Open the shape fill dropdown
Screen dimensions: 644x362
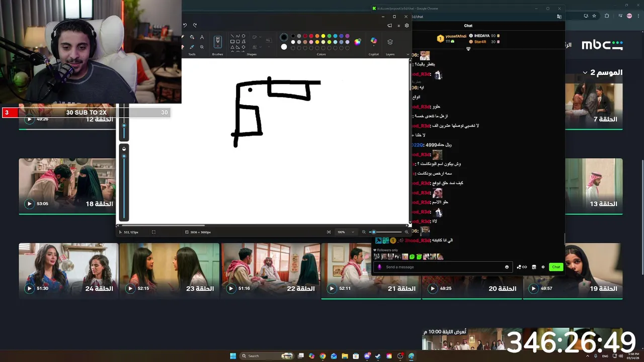coord(260,47)
